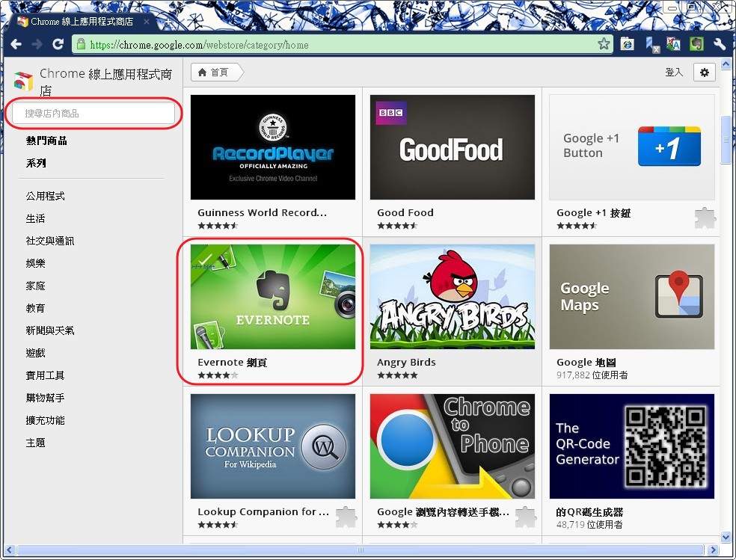Click the 的QR碼生成器 title text
Screen dimensions: 736x560
coord(589,512)
